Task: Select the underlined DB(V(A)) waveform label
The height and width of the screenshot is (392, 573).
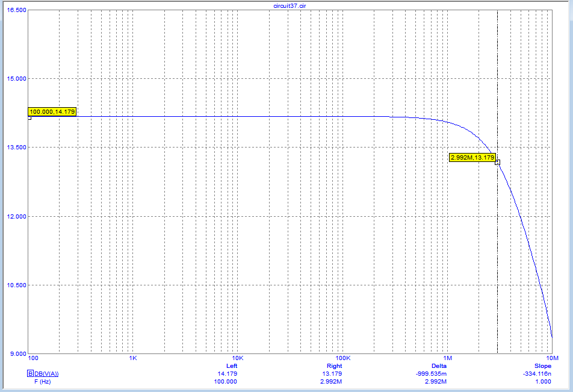Action: pyautogui.click(x=46, y=374)
